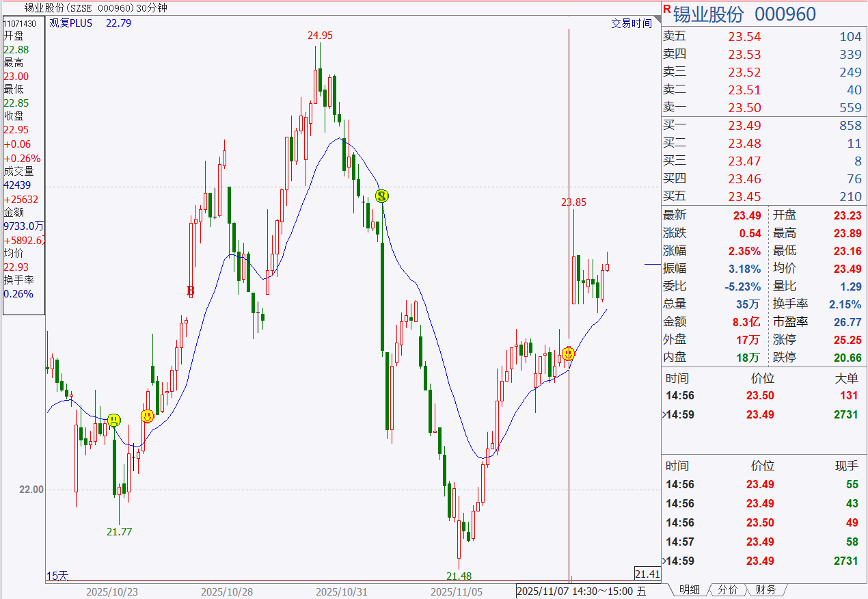Image resolution: width=868 pixels, height=599 pixels.
Task: Click the 观复PLUS indicator label
Action: pyautogui.click(x=70, y=23)
